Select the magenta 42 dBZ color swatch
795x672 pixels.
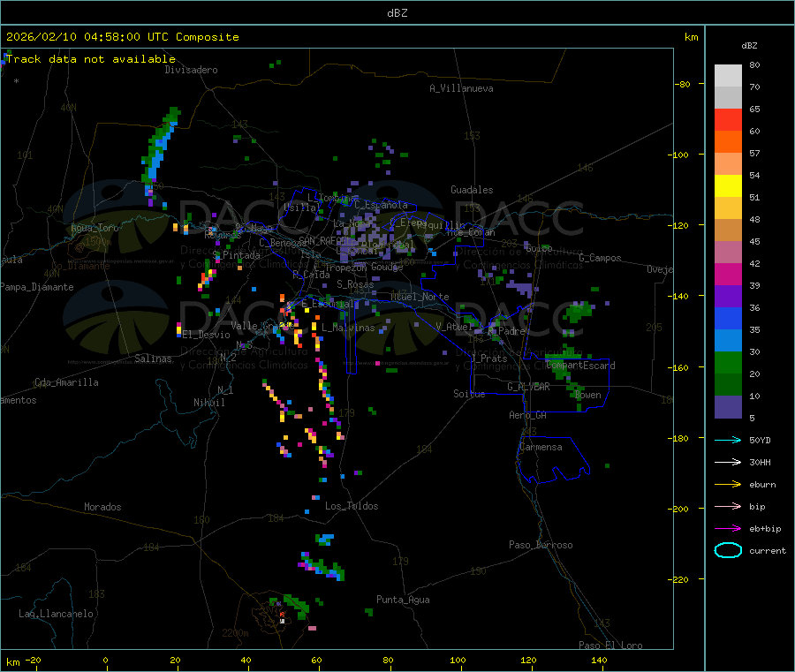(x=728, y=274)
